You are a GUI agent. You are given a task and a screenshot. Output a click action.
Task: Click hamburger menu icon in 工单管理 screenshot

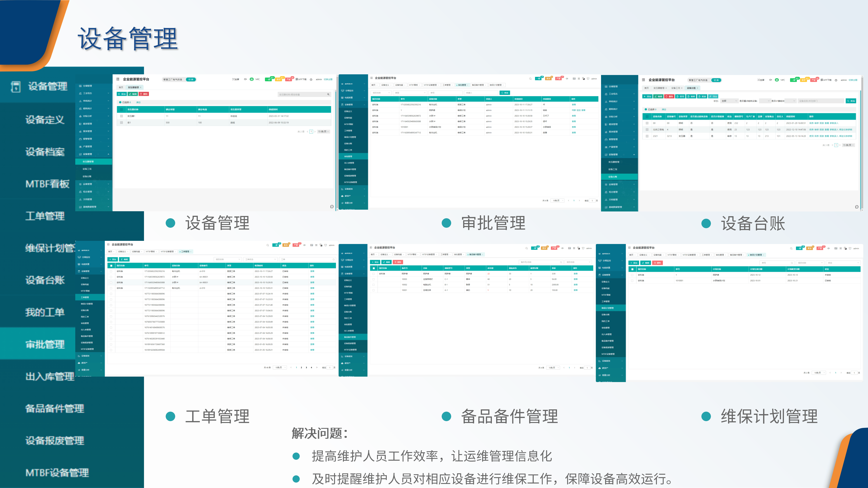click(x=108, y=244)
